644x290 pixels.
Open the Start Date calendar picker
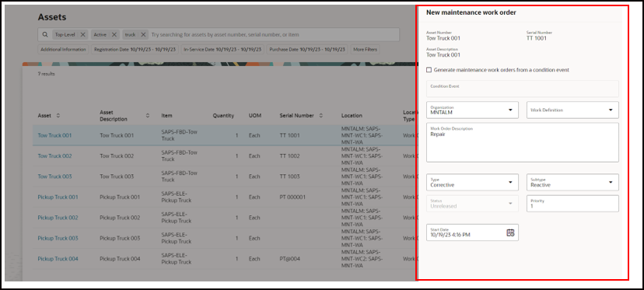pos(510,233)
